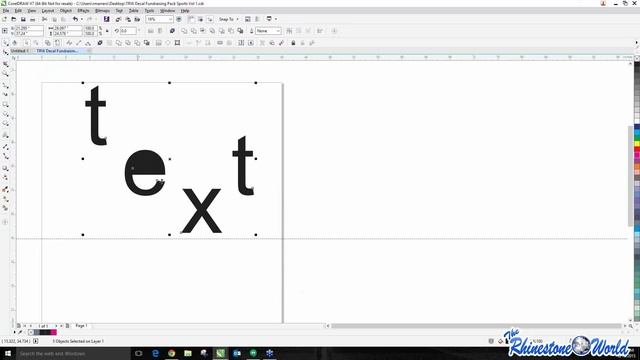The width and height of the screenshot is (640, 360).
Task: Click the Lock object padlock icon
Action: (293, 43)
